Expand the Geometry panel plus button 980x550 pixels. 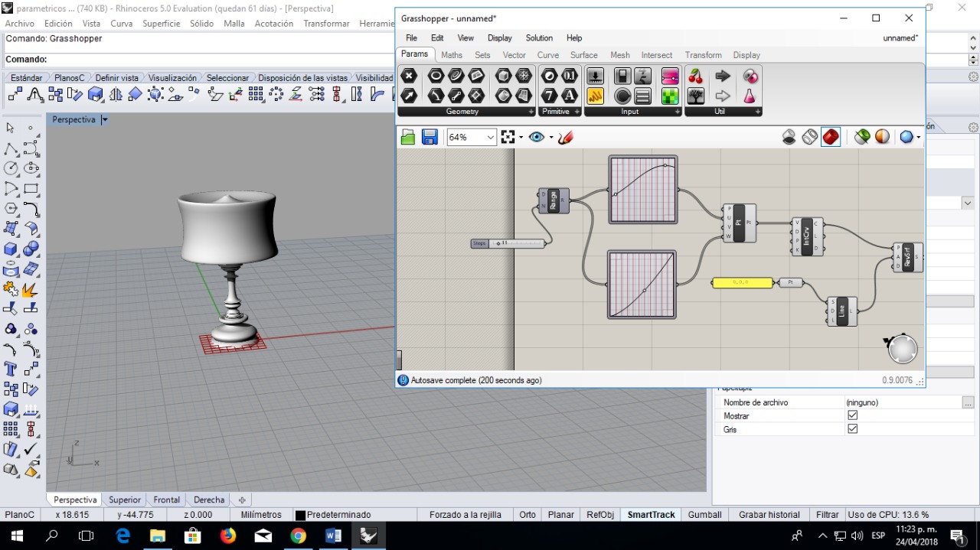(531, 112)
